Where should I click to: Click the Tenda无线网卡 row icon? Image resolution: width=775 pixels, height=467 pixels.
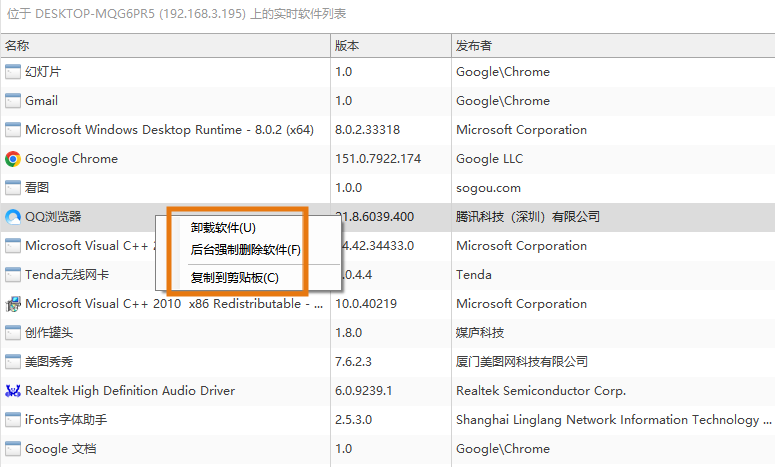13,275
